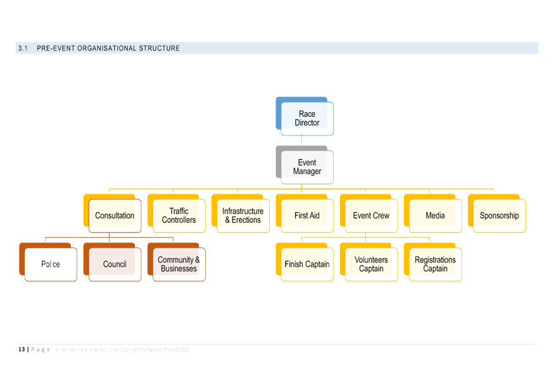Viewport: 554px width, 392px height.
Task: Click the Police node
Action: (49, 262)
